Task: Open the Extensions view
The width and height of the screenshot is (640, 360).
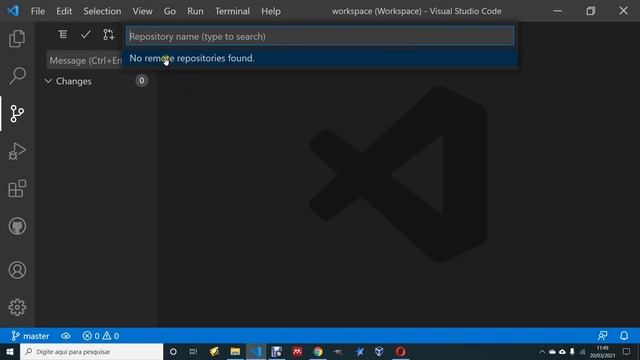Action: (17, 189)
